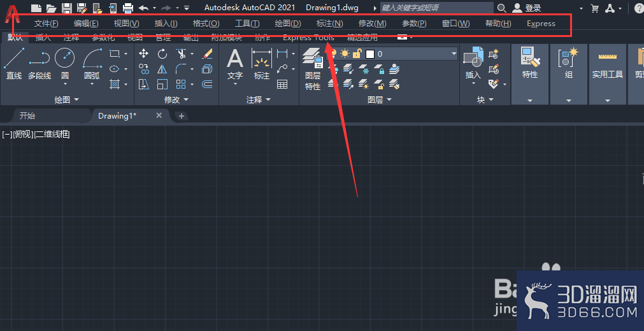This screenshot has height=331, width=644.
Task: Click the Insert block (插入) icon
Action: point(473,63)
